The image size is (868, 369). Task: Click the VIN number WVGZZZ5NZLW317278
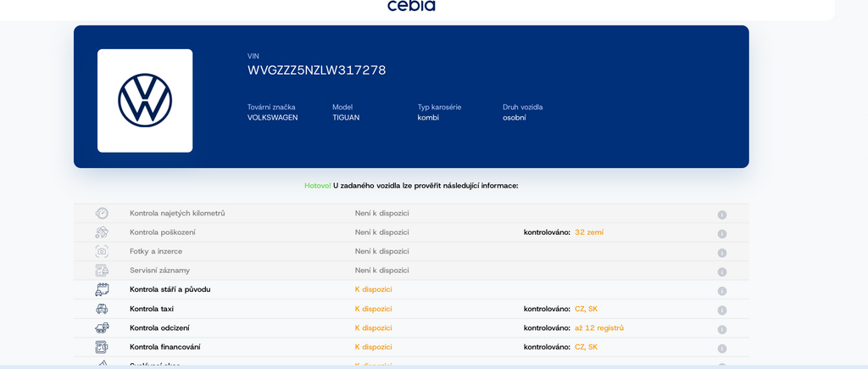[316, 70]
